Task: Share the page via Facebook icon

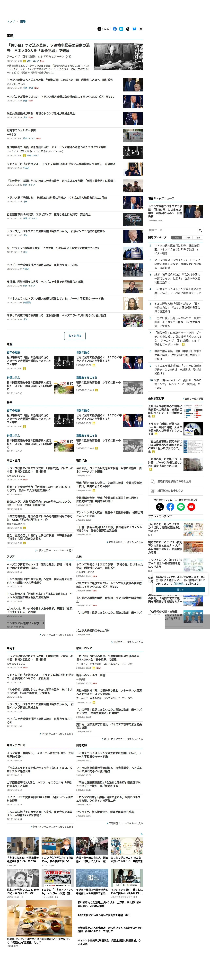Action: 115,29
